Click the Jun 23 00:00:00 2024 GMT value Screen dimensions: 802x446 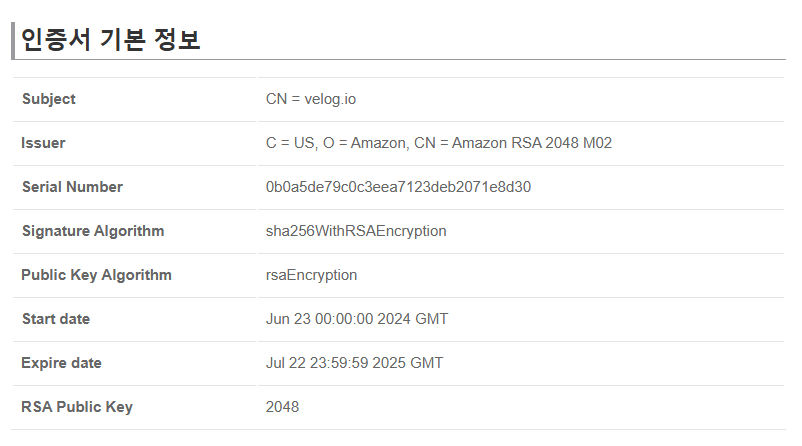357,319
